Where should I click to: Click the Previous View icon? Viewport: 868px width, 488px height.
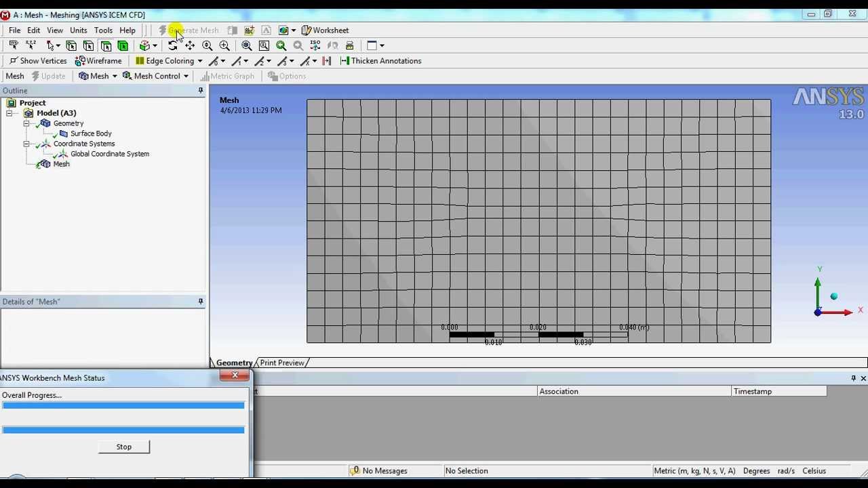(x=281, y=45)
